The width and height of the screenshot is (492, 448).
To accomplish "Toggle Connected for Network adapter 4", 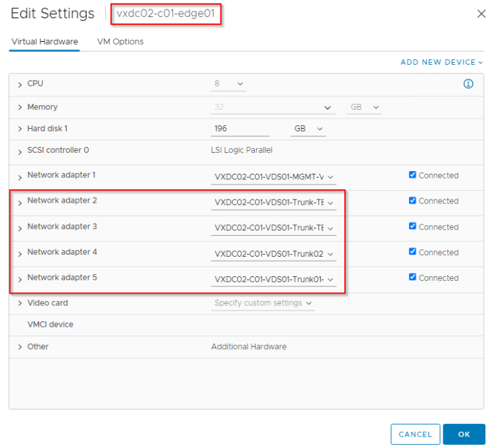I will [412, 251].
